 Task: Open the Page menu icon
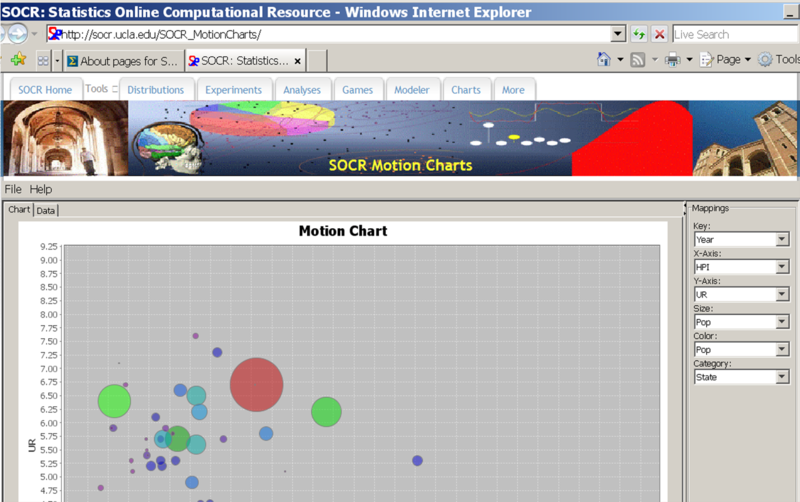[x=707, y=60]
